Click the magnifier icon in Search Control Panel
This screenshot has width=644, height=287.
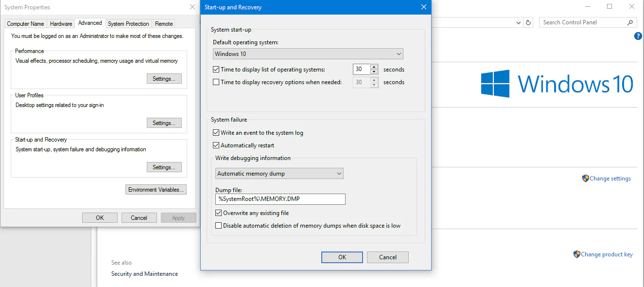point(630,22)
